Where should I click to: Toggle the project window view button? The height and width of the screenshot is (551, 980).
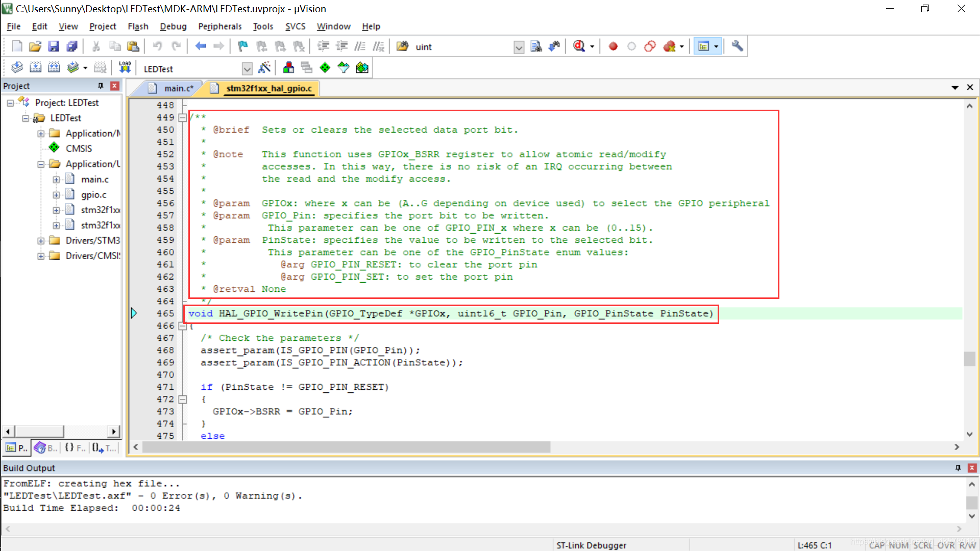coord(704,46)
